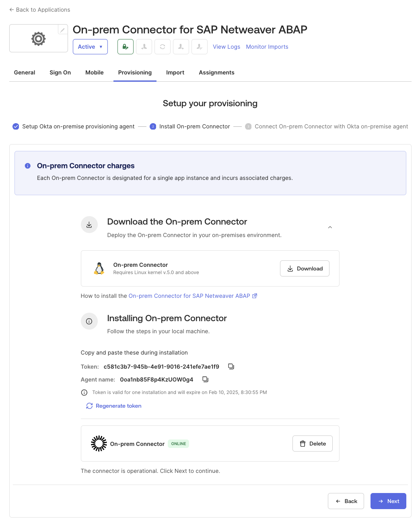Open View Logs link
The image size is (420, 524).
tap(226, 47)
